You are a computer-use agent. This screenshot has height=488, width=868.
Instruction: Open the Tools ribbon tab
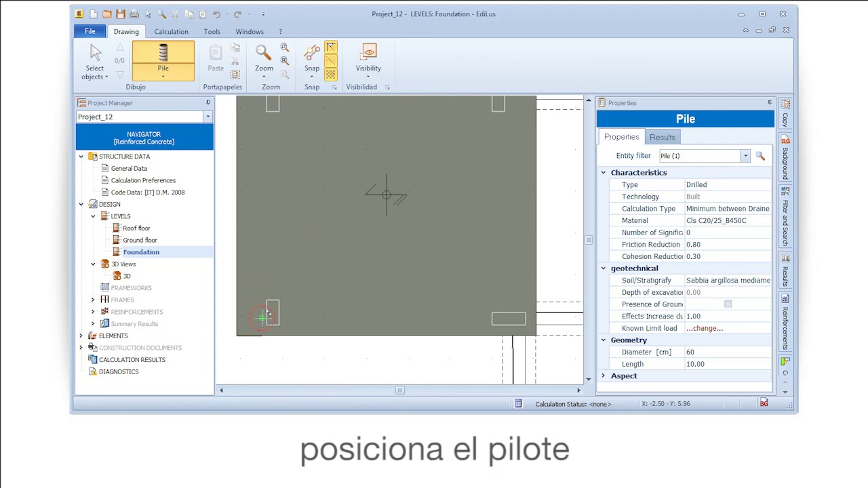click(212, 32)
